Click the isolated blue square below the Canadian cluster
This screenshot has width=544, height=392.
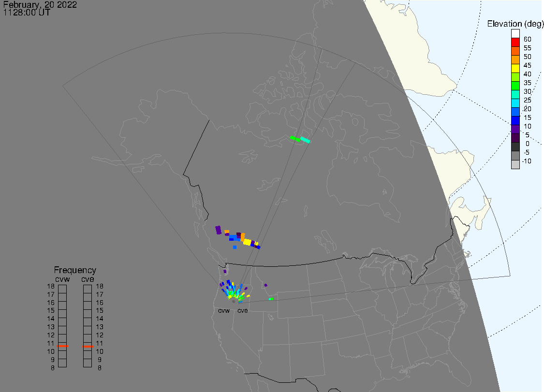click(x=235, y=247)
